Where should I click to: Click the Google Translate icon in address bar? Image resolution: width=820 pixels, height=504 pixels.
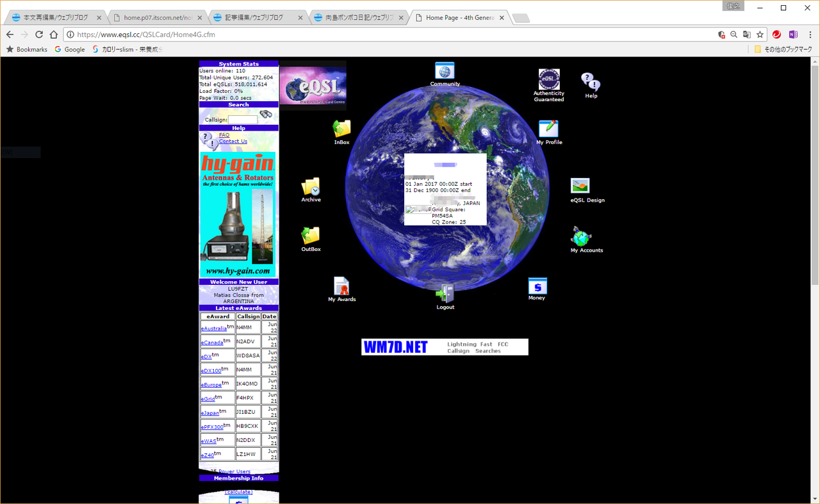pos(747,35)
